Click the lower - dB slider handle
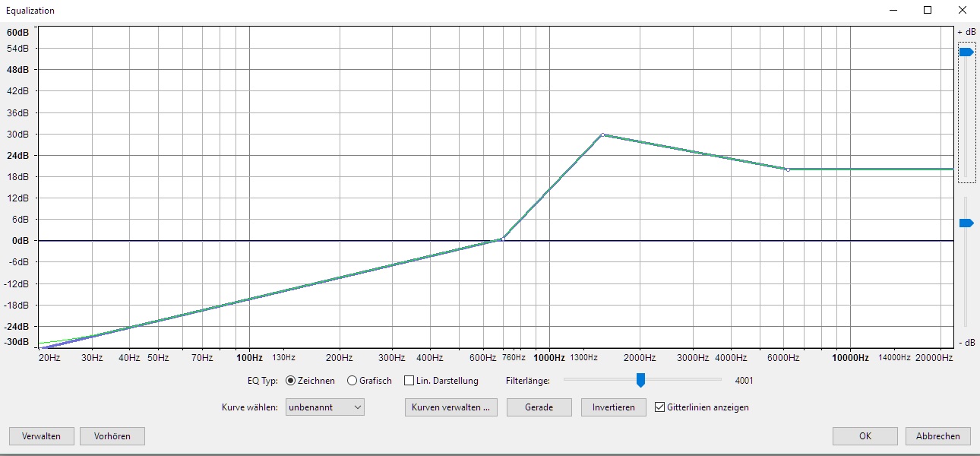Image resolution: width=980 pixels, height=456 pixels. pyautogui.click(x=966, y=223)
